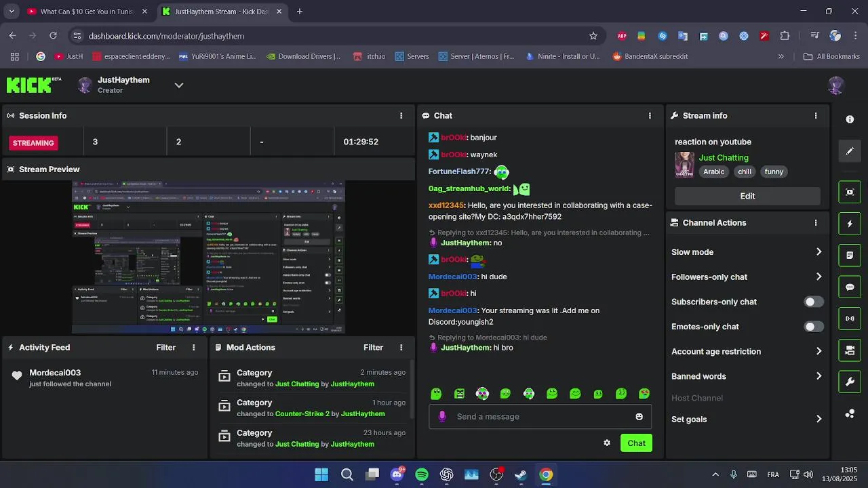Expand Slow mode options
The image size is (868, 488).
point(818,252)
